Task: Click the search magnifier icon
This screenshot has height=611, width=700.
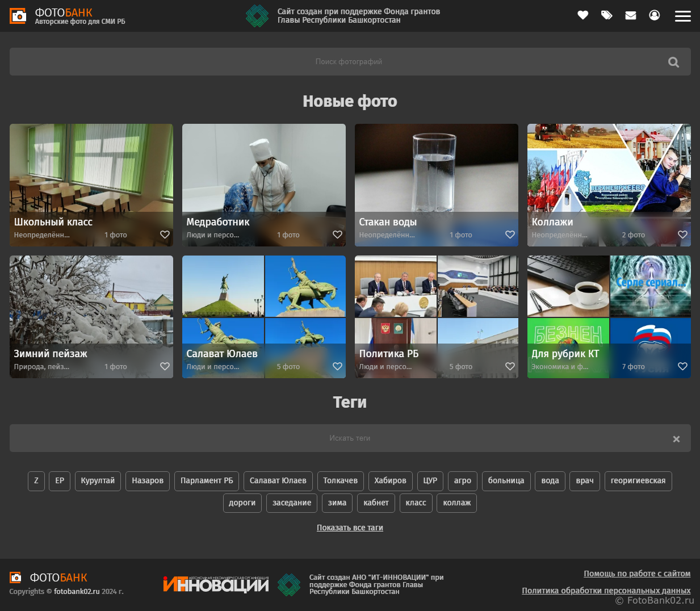Action: point(673,62)
